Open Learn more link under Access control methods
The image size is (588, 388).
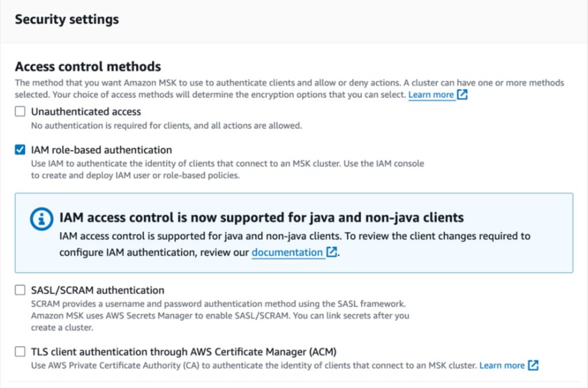tap(431, 95)
